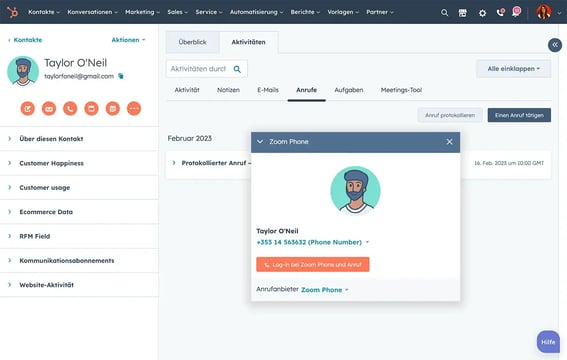Open the marketplace icon in top bar
The height and width of the screenshot is (360, 567).
click(x=462, y=13)
